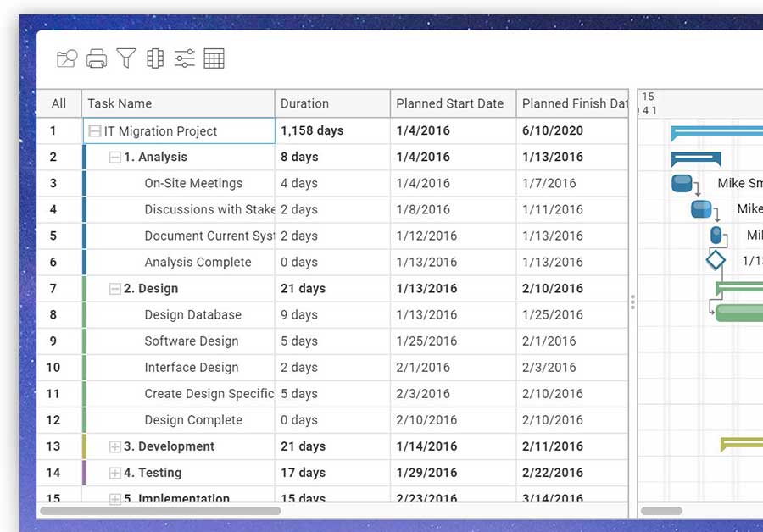Screen dimensions: 763x532
Task: Select Create Design Specification task row
Action: (x=333, y=394)
